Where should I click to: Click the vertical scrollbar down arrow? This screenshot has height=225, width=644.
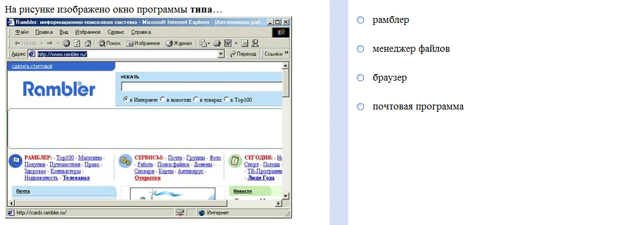click(286, 197)
